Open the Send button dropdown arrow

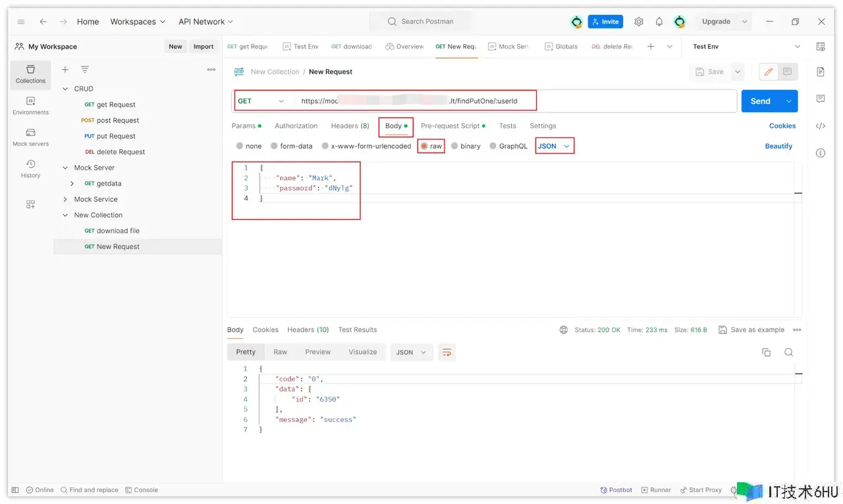(789, 101)
